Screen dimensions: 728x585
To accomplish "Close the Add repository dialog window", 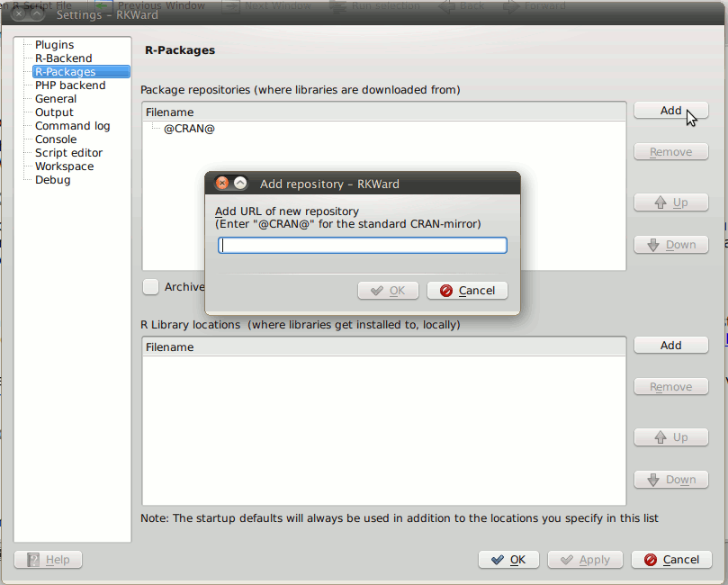I will (222, 184).
